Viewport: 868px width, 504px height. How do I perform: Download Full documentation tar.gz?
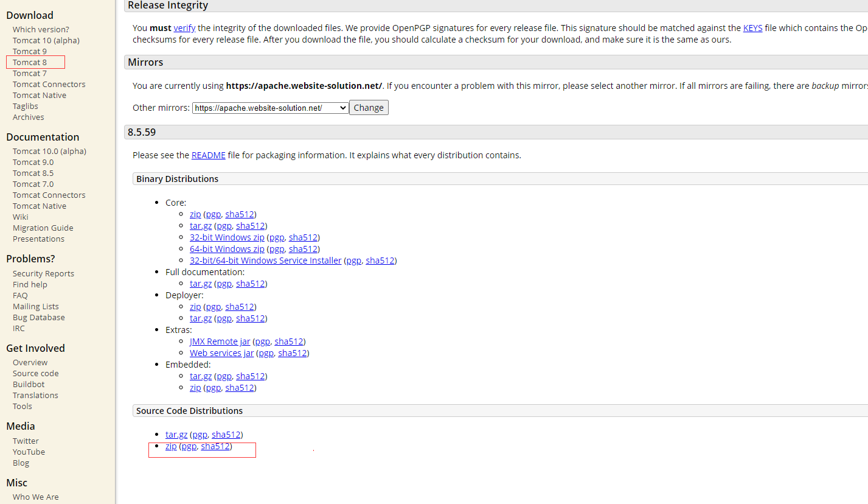pos(201,284)
